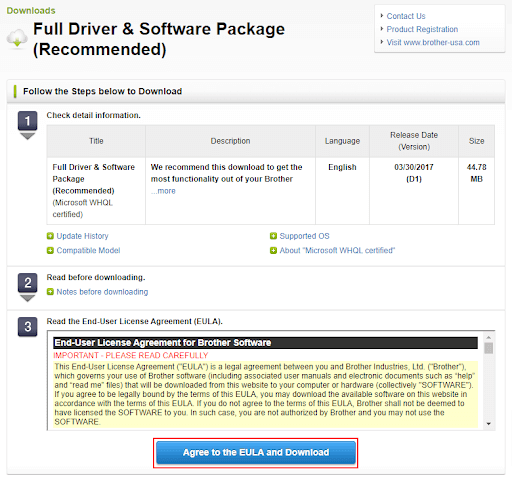Expand the Compatible Model section
The width and height of the screenshot is (512, 479).
click(x=88, y=250)
